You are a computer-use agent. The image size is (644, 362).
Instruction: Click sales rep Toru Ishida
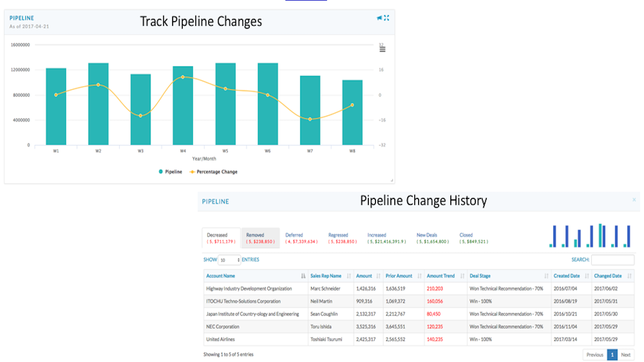[321, 327]
